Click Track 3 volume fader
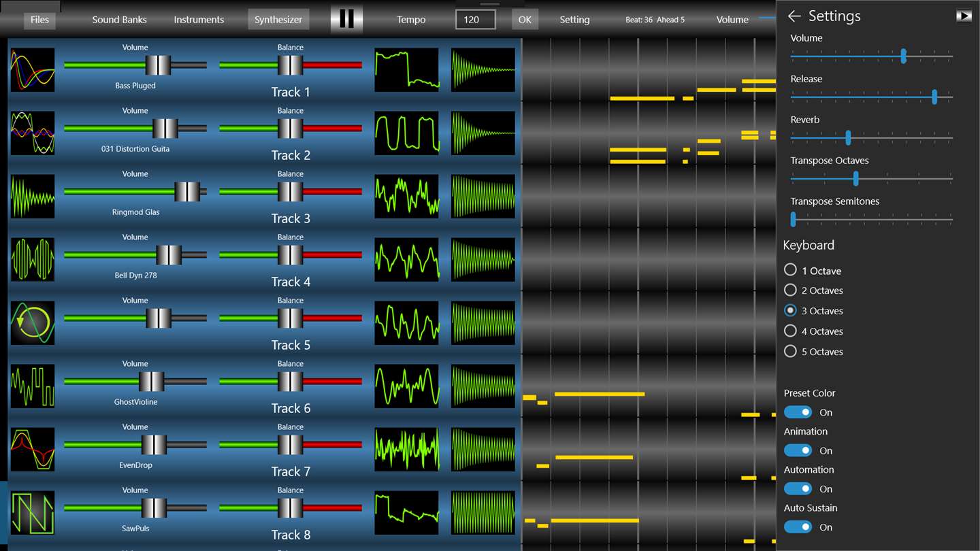Image resolution: width=980 pixels, height=551 pixels. 187,192
